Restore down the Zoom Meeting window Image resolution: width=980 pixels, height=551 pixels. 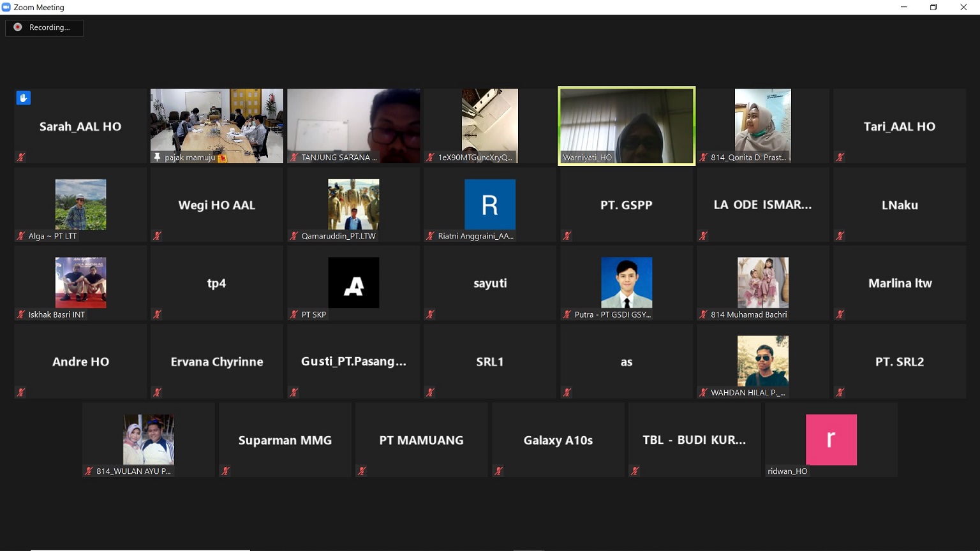(933, 8)
